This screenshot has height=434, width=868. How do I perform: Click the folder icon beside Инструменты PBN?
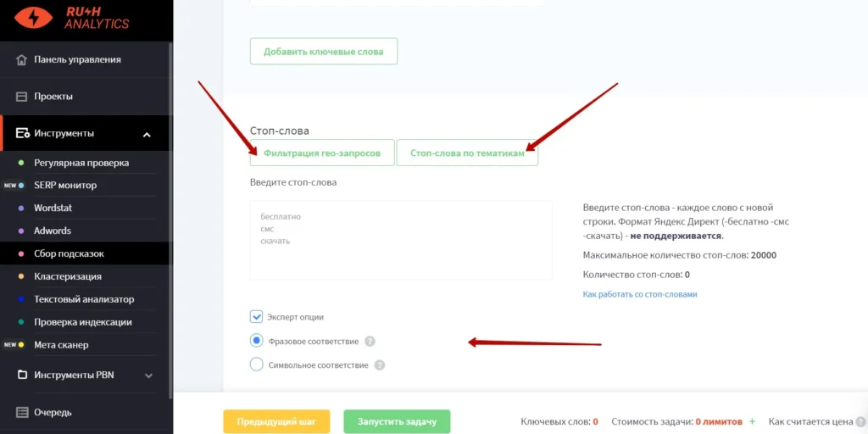tap(22, 375)
